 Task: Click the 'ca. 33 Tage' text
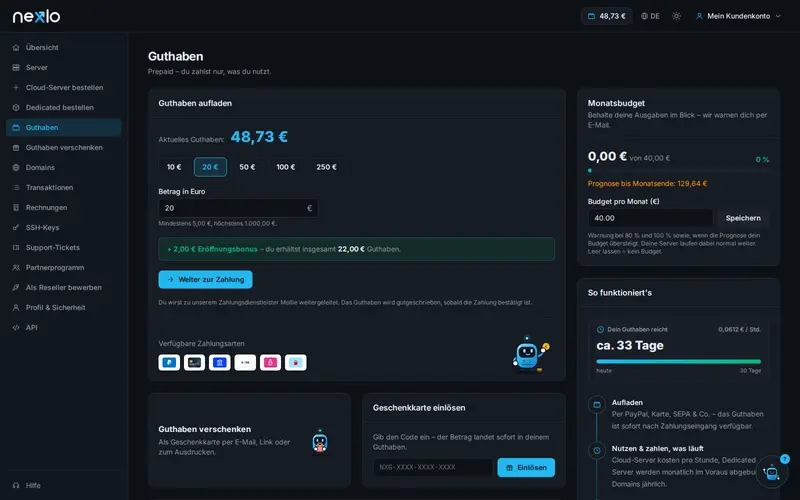click(x=630, y=345)
